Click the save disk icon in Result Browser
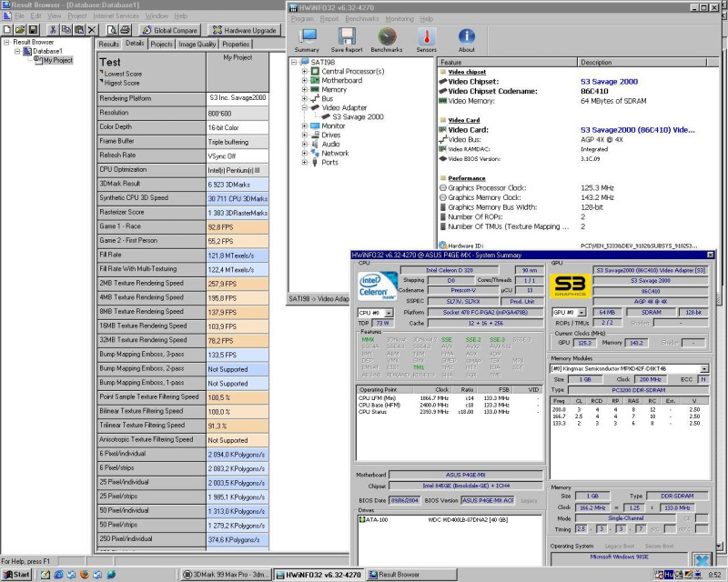728x582 pixels. tap(33, 30)
